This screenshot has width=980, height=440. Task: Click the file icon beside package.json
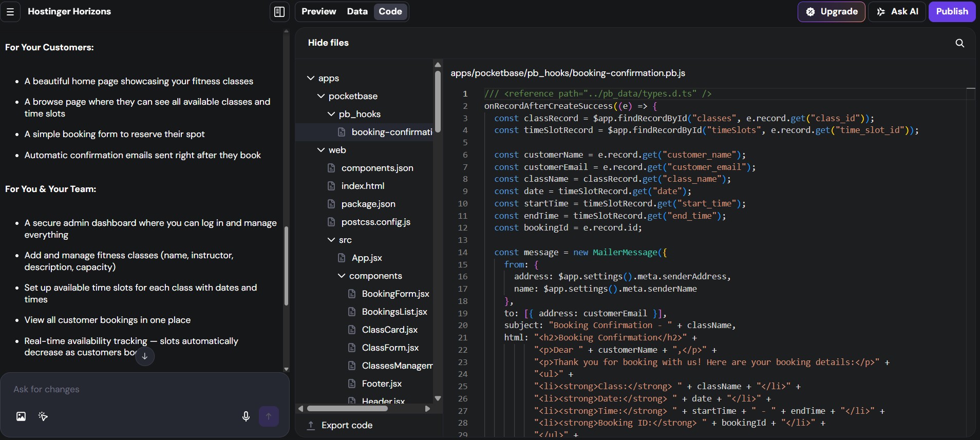coord(331,204)
